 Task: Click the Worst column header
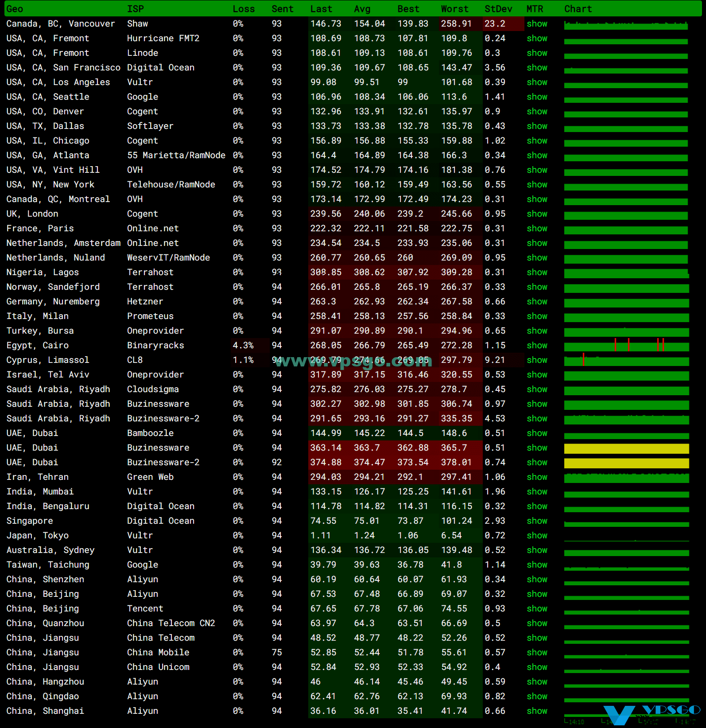click(x=454, y=9)
